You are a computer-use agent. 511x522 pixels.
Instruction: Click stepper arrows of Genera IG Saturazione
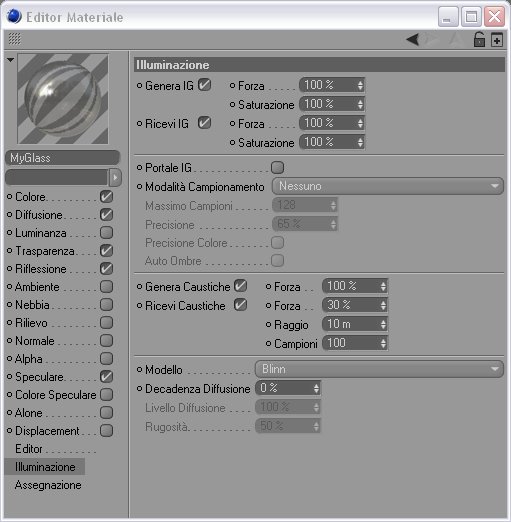pyautogui.click(x=360, y=105)
